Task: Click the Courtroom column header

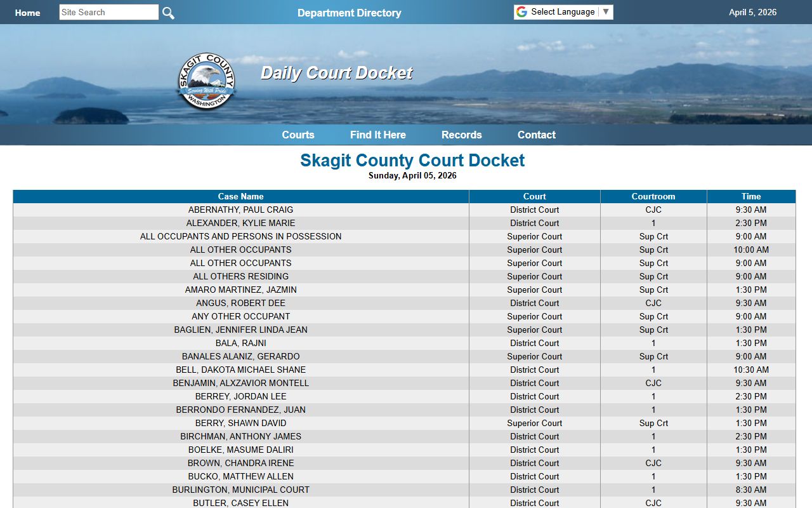Action: click(653, 197)
